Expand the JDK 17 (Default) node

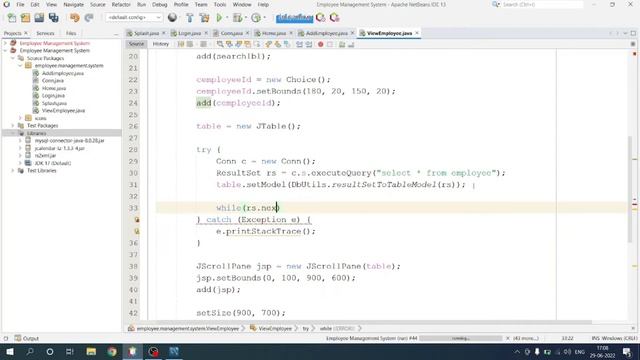[20, 163]
